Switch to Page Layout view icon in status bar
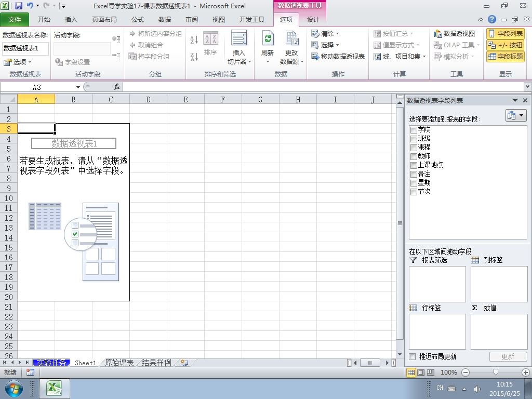The width and height of the screenshot is (532, 399). point(421,373)
